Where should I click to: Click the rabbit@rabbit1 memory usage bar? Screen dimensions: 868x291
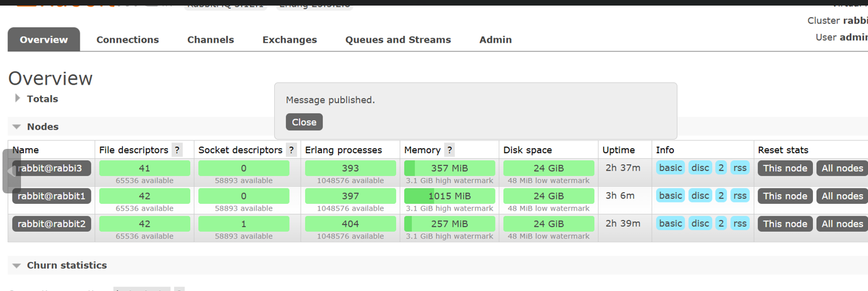pyautogui.click(x=449, y=196)
